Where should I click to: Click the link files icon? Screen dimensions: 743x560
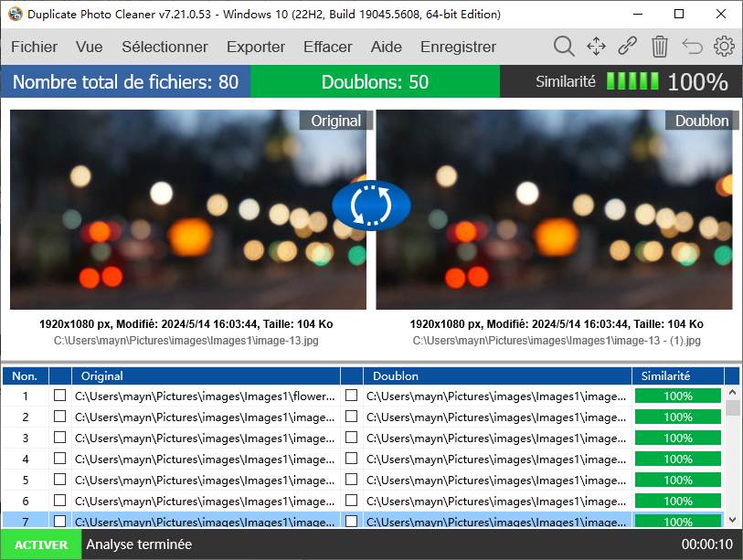coord(628,47)
